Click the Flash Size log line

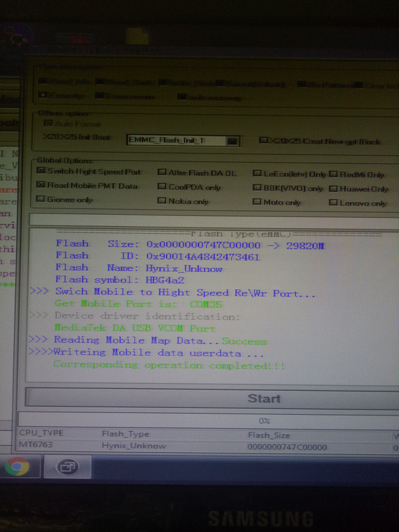click(x=190, y=244)
